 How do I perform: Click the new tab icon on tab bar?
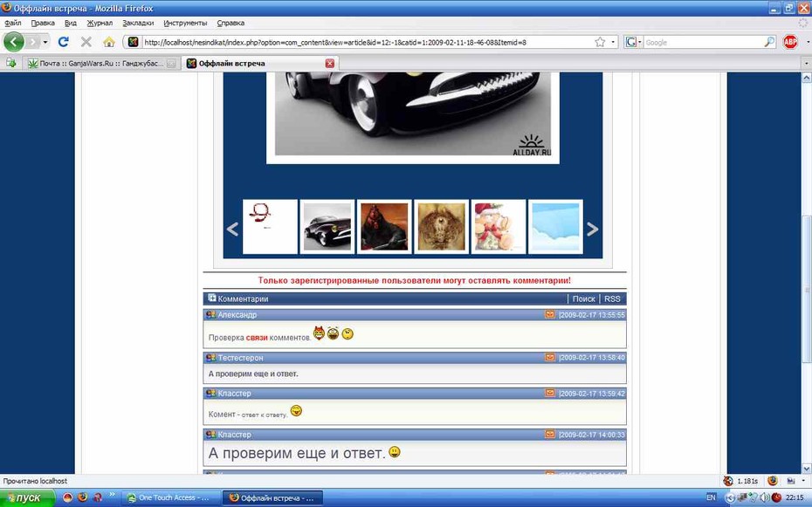[10, 63]
